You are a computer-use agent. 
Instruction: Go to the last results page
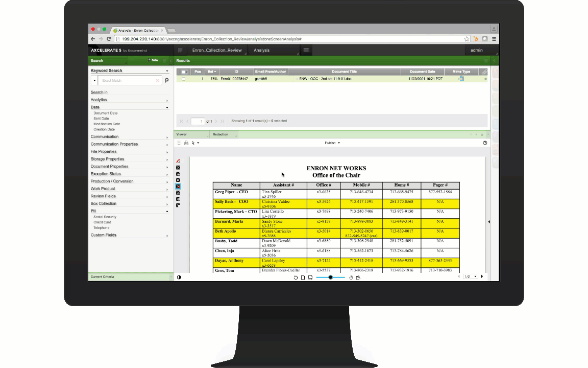pos(222,121)
